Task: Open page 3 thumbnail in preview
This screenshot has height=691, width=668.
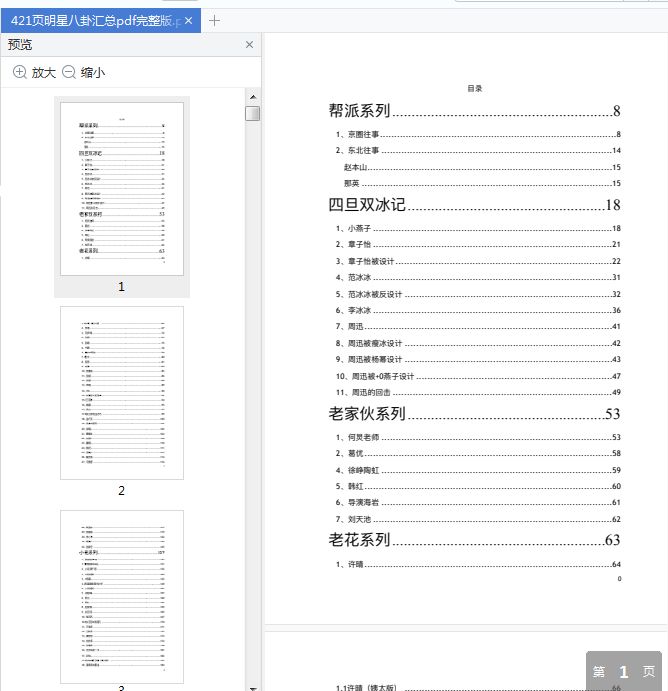Action: pyautogui.click(x=122, y=597)
